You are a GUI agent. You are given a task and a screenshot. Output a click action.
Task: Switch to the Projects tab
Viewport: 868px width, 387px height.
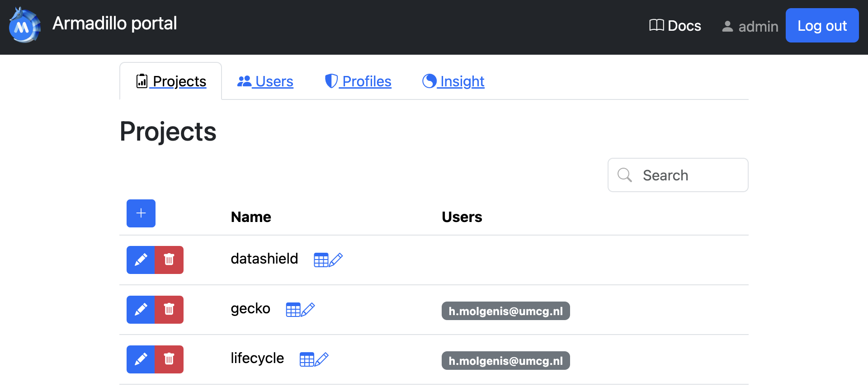click(171, 81)
